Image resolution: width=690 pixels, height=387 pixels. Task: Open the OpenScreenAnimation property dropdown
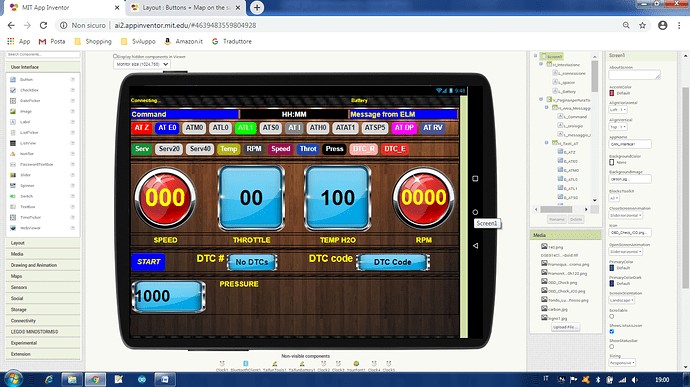pyautogui.click(x=626, y=252)
